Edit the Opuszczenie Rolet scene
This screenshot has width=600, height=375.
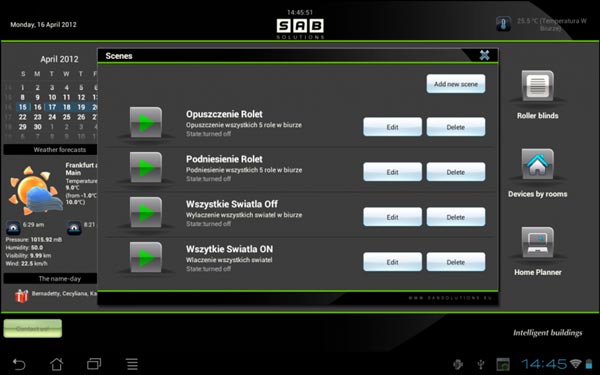pyautogui.click(x=393, y=127)
